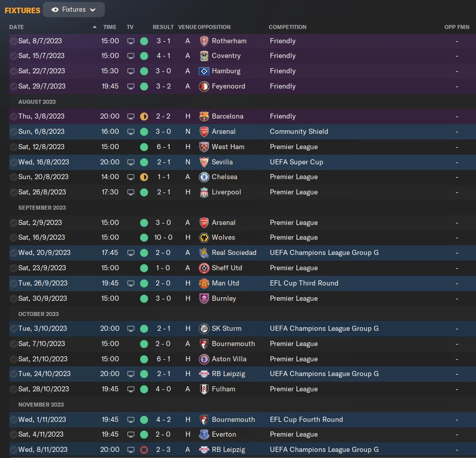Open Community Shield competition link
Screen dimensions: 476x458
point(299,132)
